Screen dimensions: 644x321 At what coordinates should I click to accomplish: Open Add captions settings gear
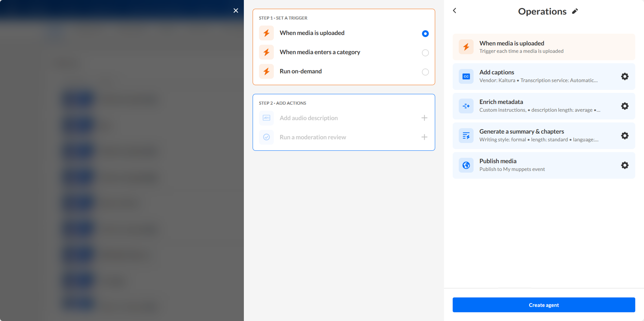[624, 76]
